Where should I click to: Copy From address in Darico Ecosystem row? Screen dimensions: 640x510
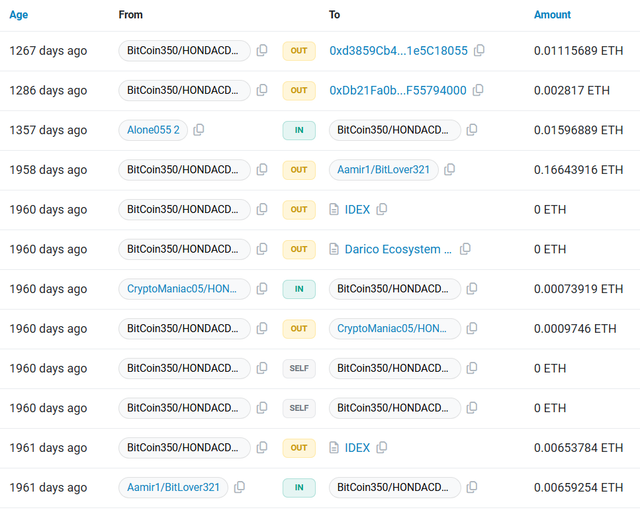pos(262,249)
